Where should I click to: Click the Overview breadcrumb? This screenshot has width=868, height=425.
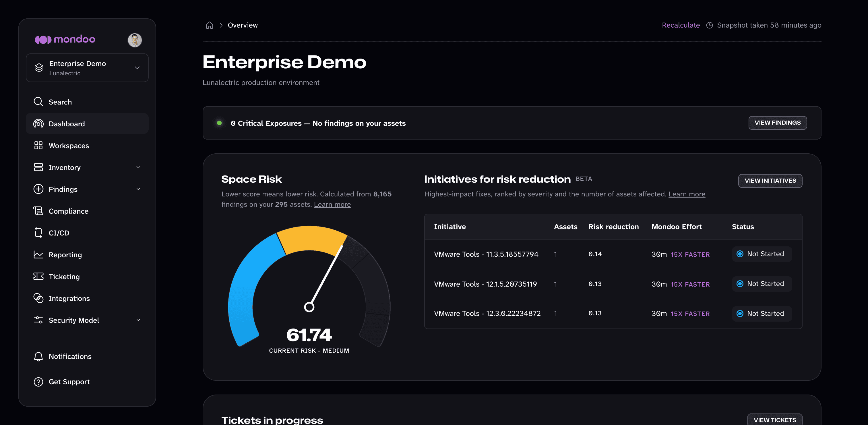(243, 25)
